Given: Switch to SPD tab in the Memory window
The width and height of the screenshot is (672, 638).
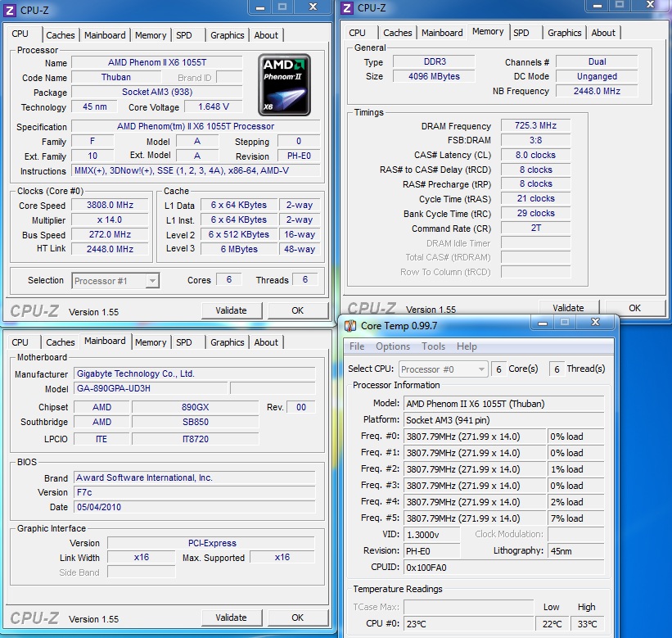Looking at the screenshot, I should pyautogui.click(x=521, y=33).
